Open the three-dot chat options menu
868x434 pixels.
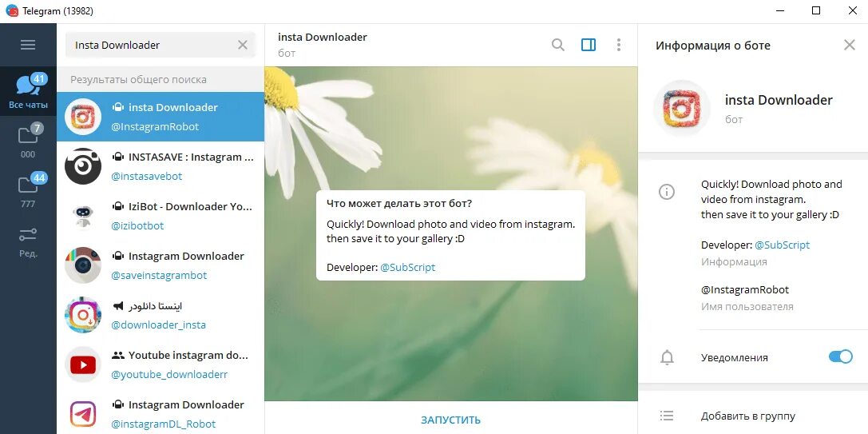pos(618,45)
